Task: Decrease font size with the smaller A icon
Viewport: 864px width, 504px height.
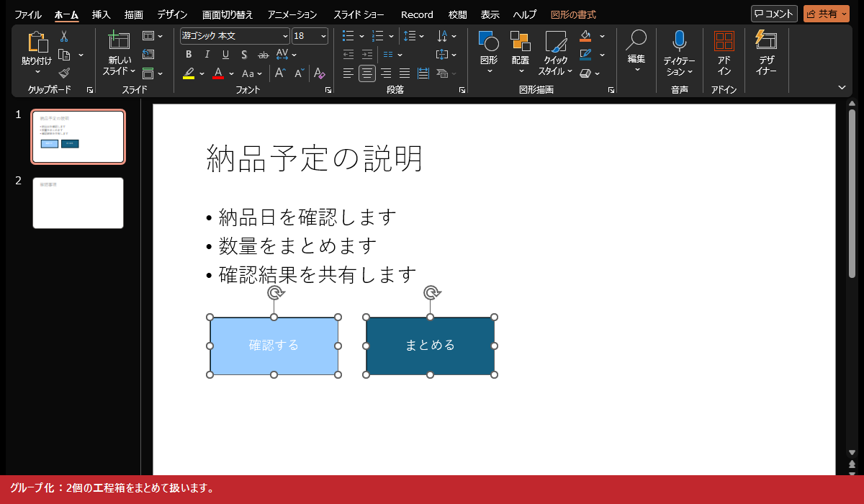Action: coord(299,73)
